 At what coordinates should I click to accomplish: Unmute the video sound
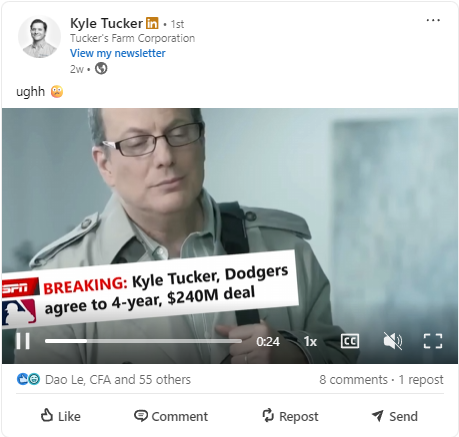point(393,341)
